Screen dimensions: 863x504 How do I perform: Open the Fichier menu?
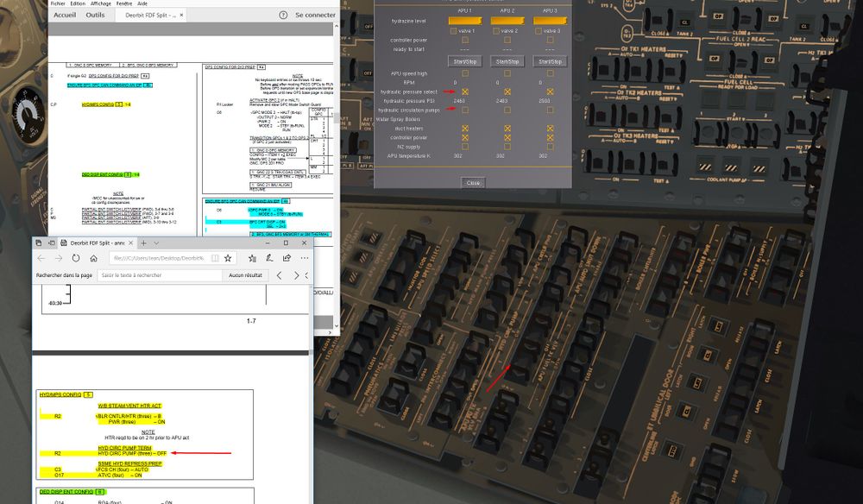pyautogui.click(x=58, y=3)
